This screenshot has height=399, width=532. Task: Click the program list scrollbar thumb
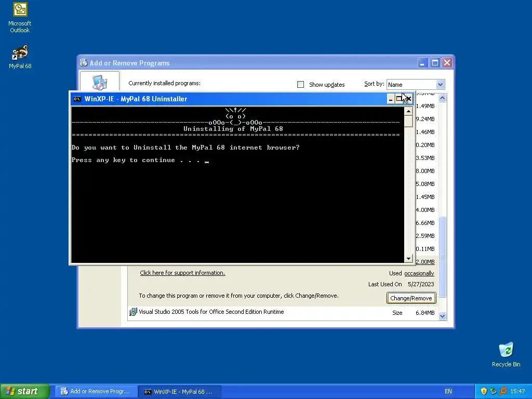(442, 257)
